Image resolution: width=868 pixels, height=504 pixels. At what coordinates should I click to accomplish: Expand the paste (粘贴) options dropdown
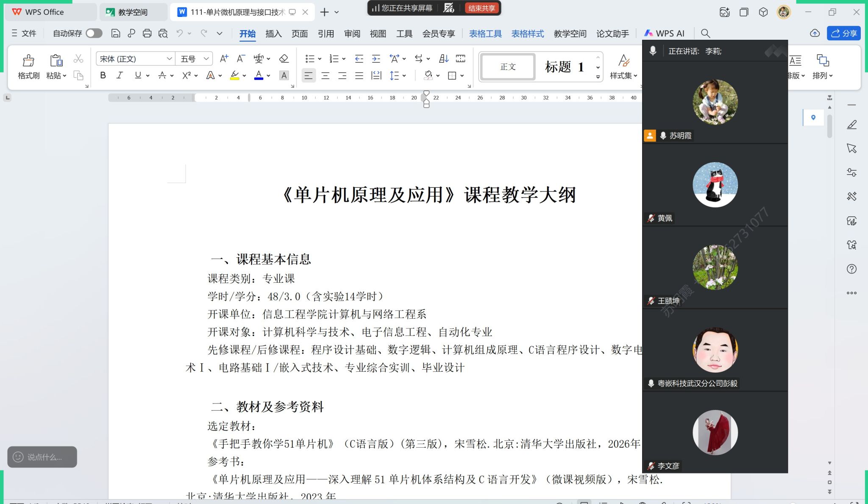point(64,76)
